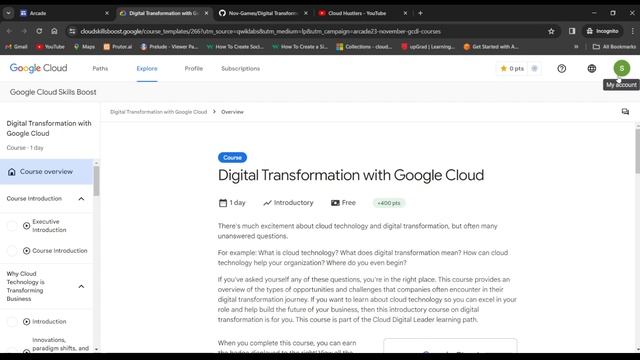
Task: Open the Gmail bookmark
Action: pos(16,47)
